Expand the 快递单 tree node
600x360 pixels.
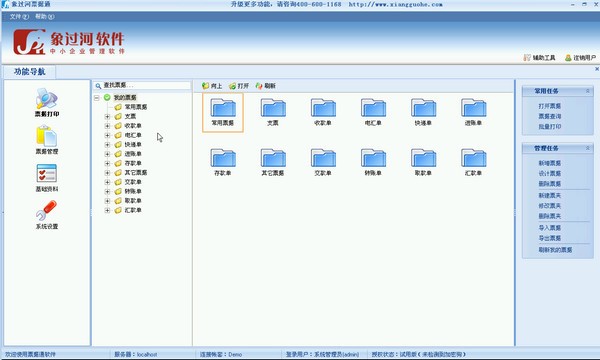[107, 145]
